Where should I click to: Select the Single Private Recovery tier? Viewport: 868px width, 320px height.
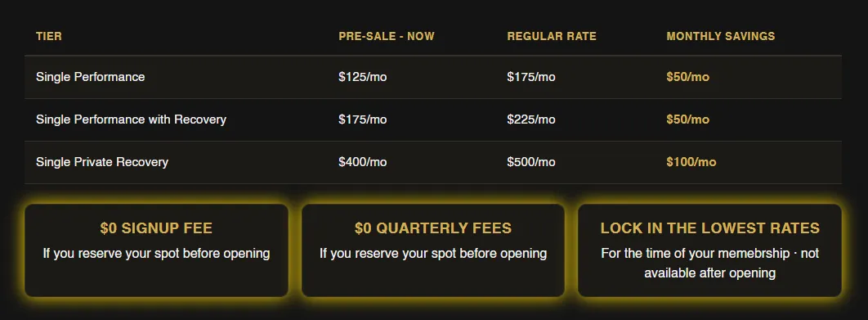[433, 163]
